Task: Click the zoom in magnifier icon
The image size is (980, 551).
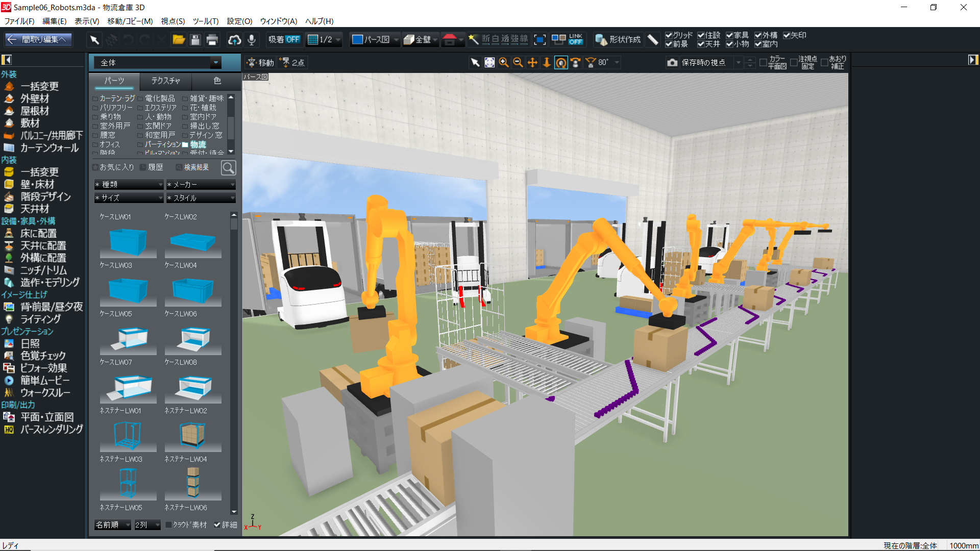Action: coord(504,62)
